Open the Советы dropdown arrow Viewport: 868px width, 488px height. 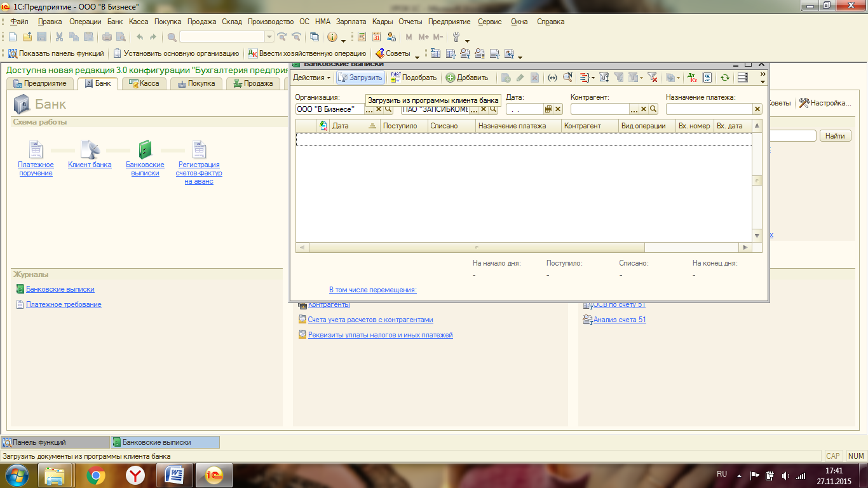click(417, 57)
